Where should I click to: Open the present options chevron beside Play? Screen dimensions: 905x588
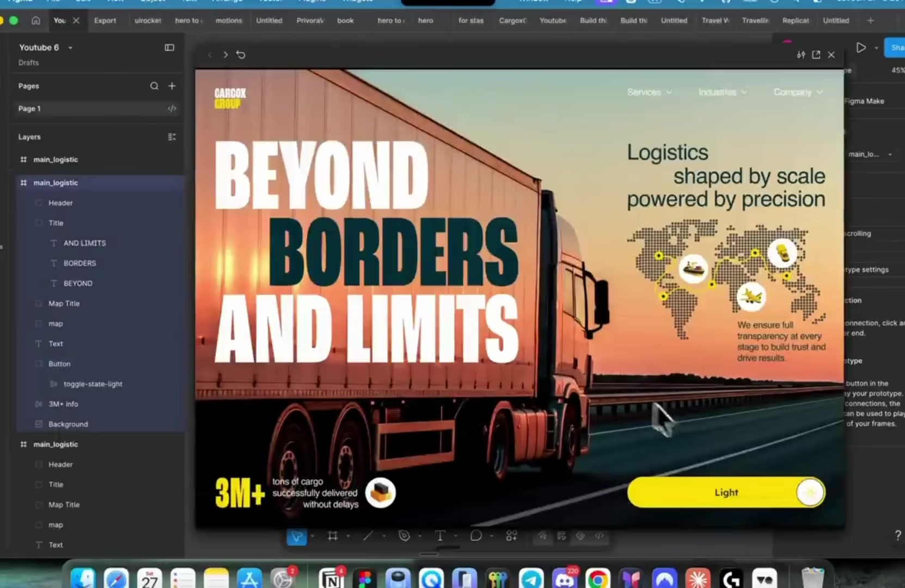click(876, 48)
